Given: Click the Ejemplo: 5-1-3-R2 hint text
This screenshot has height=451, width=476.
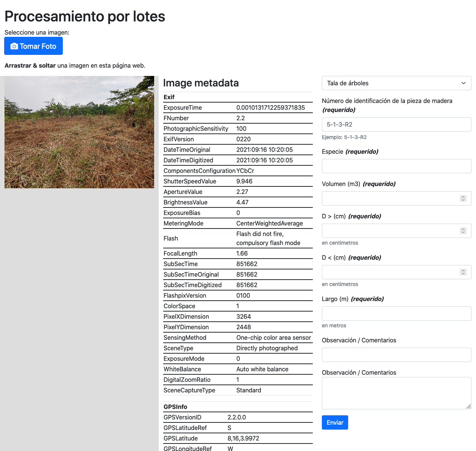Looking at the screenshot, I should 344,137.
